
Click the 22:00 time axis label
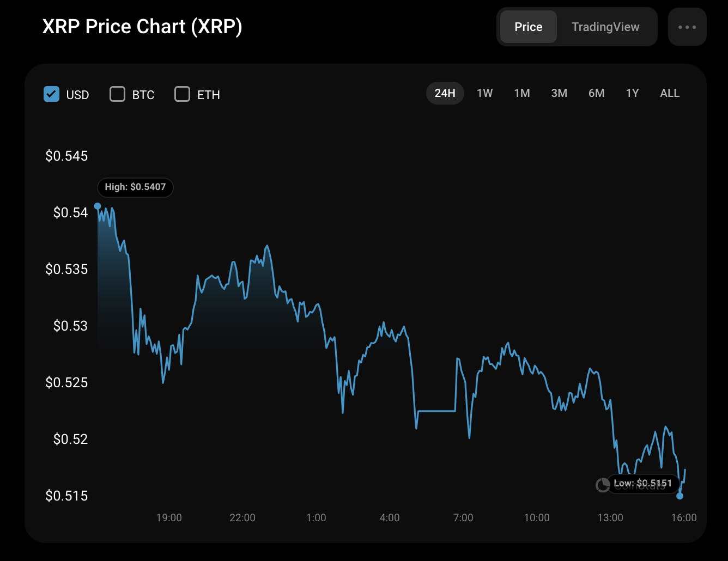click(x=242, y=517)
